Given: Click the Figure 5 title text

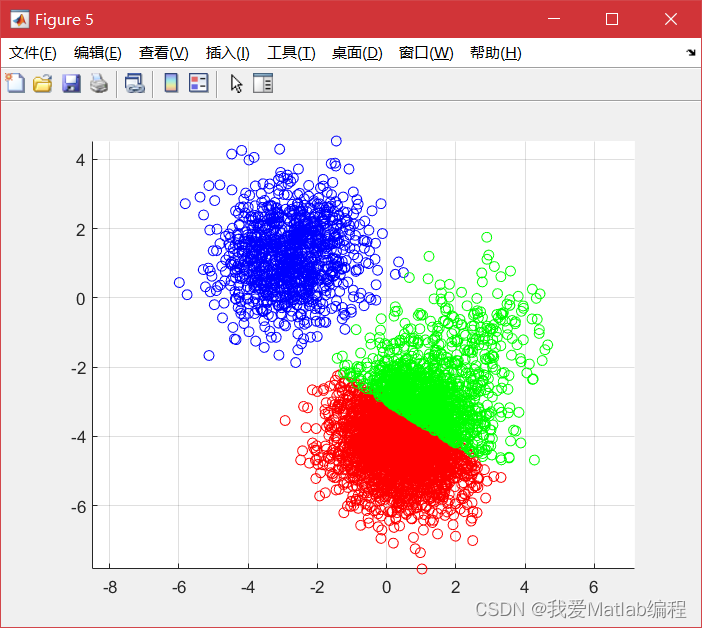Looking at the screenshot, I should [x=64, y=20].
